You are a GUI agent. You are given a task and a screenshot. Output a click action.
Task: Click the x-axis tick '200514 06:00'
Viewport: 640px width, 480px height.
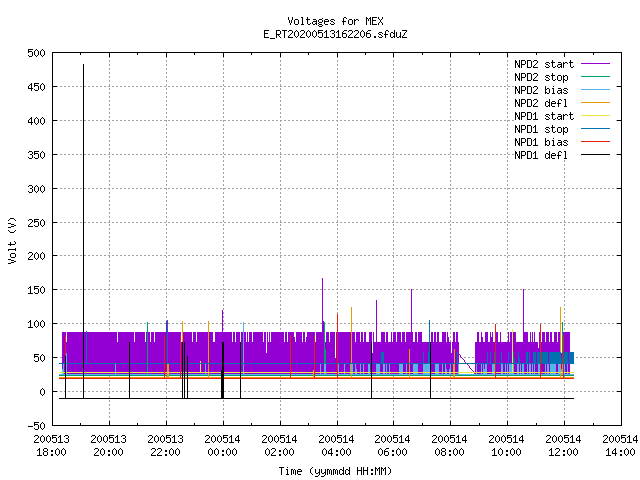tap(393, 446)
